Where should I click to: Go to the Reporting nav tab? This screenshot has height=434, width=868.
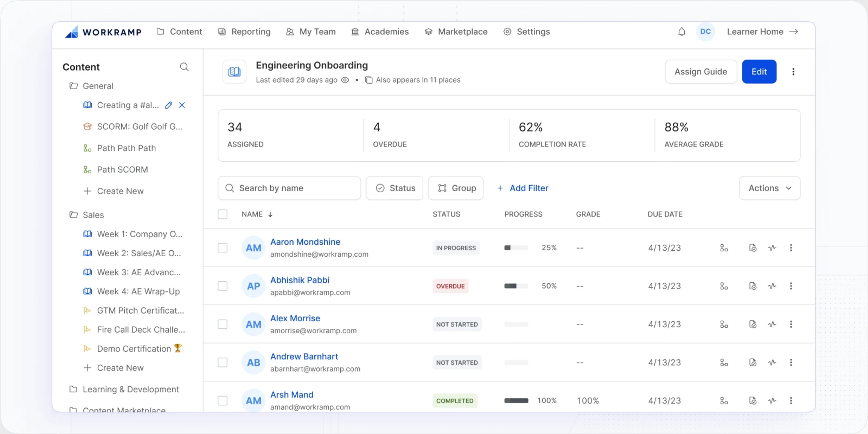tap(244, 32)
